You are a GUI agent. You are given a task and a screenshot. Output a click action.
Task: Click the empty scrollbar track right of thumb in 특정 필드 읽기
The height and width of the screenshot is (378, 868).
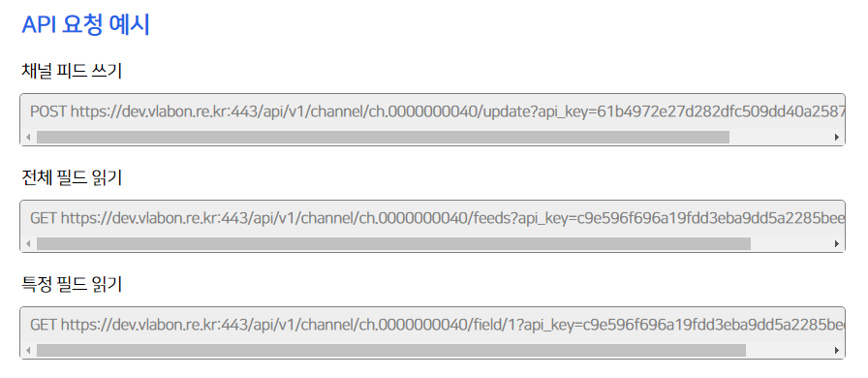789,350
